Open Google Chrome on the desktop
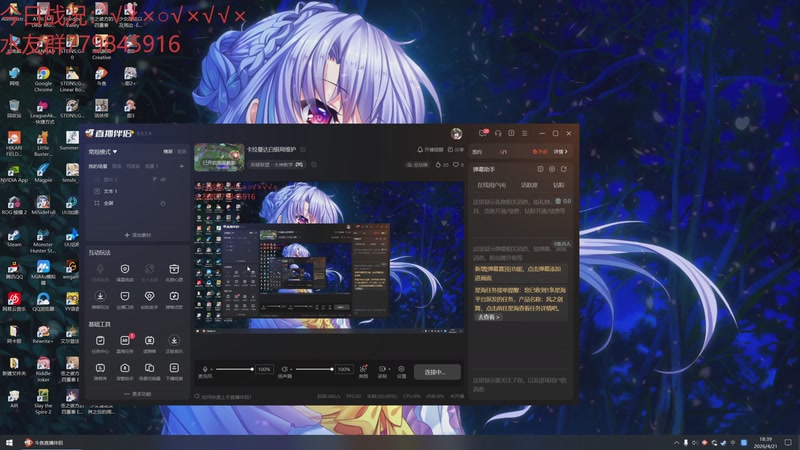The image size is (800, 450). 43,79
